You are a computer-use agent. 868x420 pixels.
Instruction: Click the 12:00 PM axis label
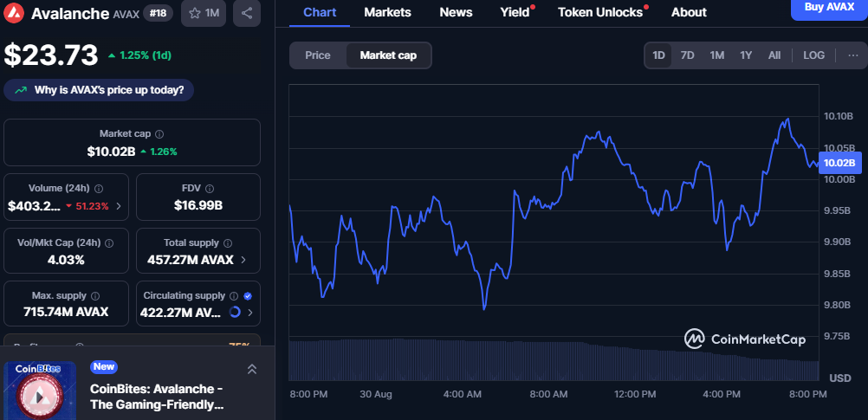[x=634, y=395]
